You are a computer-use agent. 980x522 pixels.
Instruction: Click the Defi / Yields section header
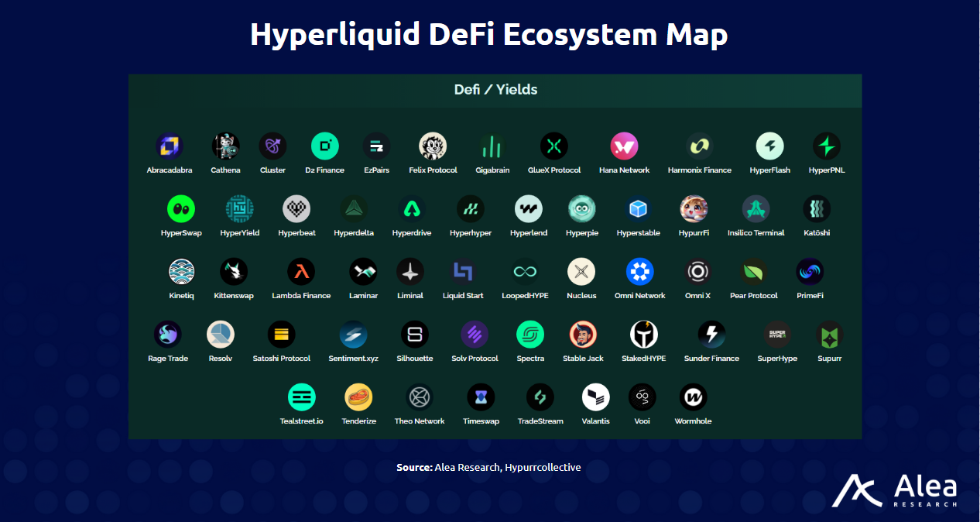pos(494,90)
